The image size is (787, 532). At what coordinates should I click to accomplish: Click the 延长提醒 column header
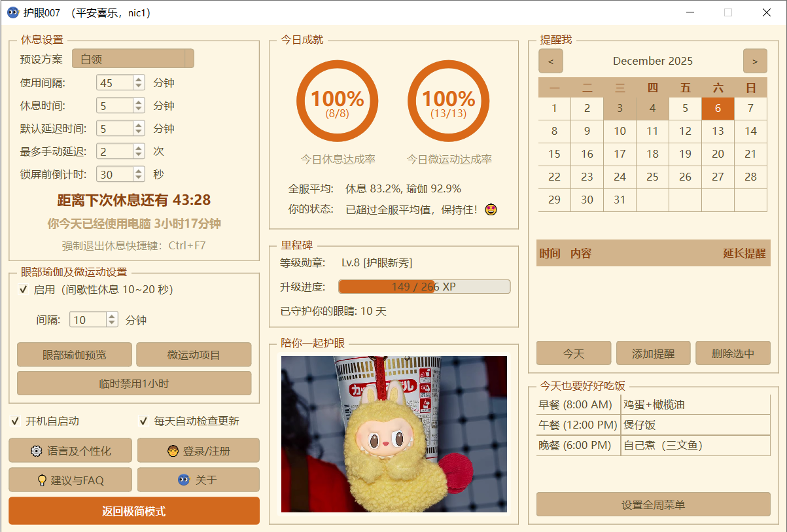coord(743,253)
